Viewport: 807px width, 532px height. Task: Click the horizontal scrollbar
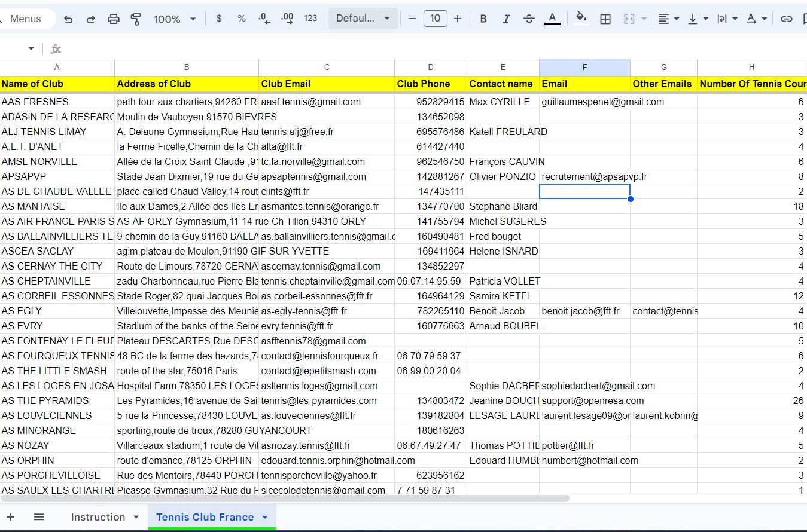tap(285, 498)
